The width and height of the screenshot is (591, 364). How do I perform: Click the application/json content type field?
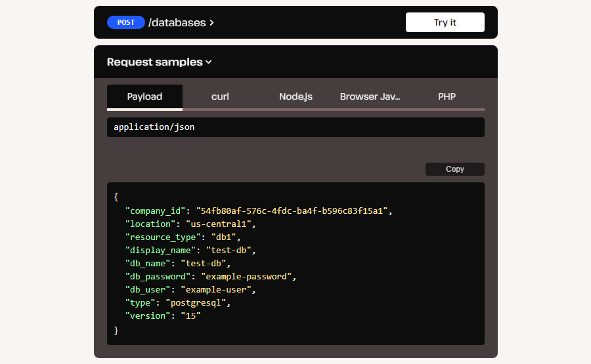coord(295,127)
